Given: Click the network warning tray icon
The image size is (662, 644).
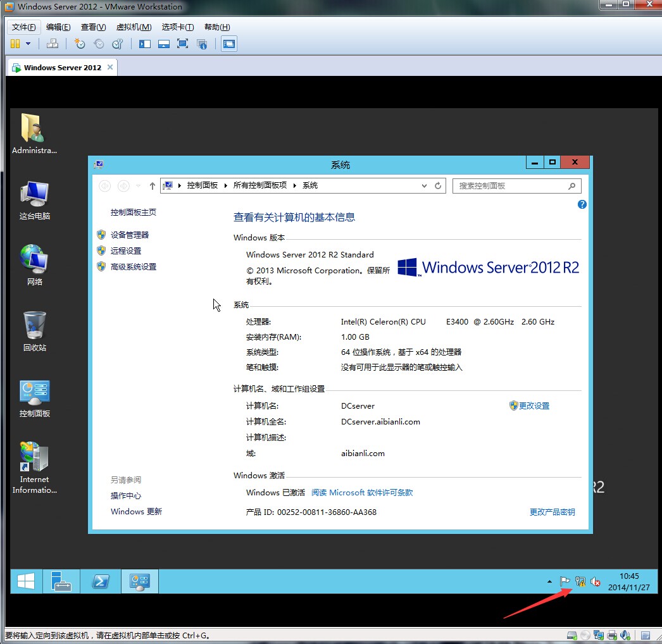Looking at the screenshot, I should click(x=580, y=581).
